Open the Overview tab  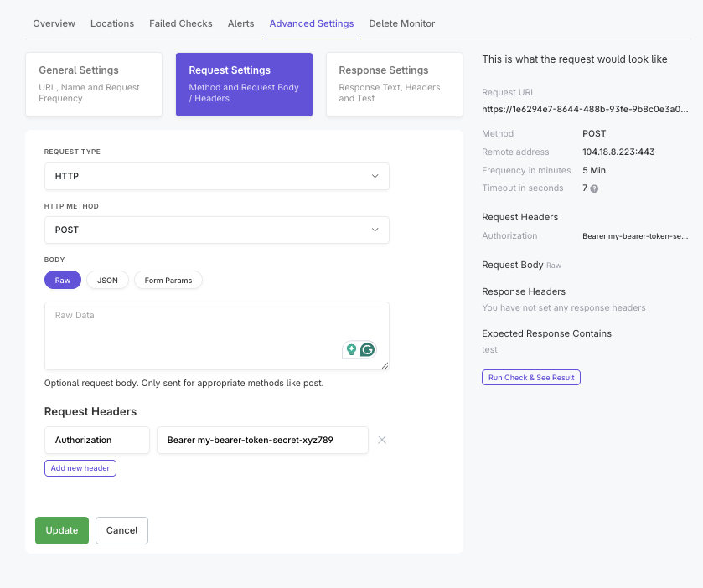54,23
